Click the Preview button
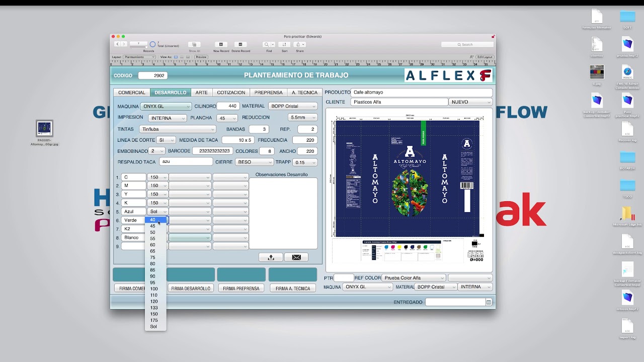This screenshot has width=644, height=362. [x=201, y=57]
